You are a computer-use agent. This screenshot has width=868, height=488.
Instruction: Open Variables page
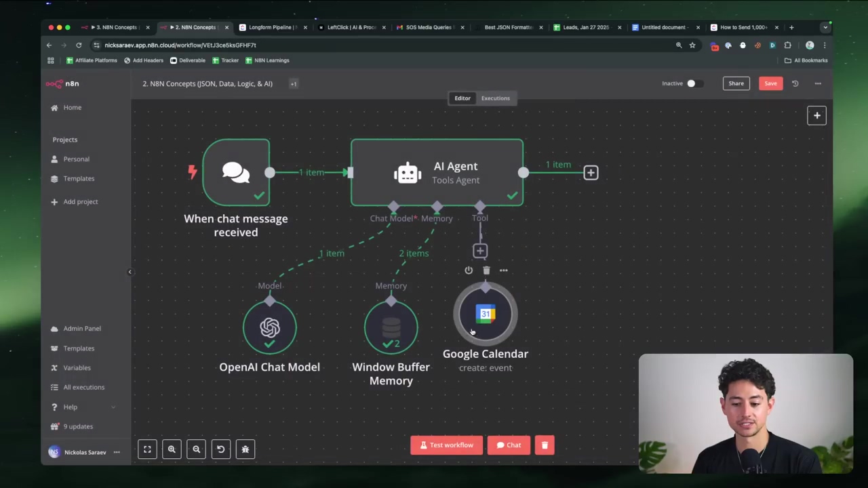point(70,367)
